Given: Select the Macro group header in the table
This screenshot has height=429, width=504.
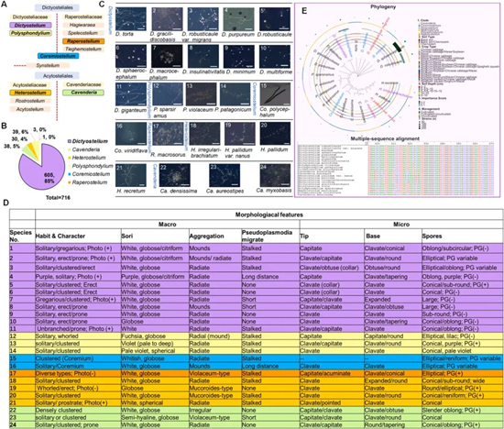Looking at the screenshot, I should (x=167, y=225).
